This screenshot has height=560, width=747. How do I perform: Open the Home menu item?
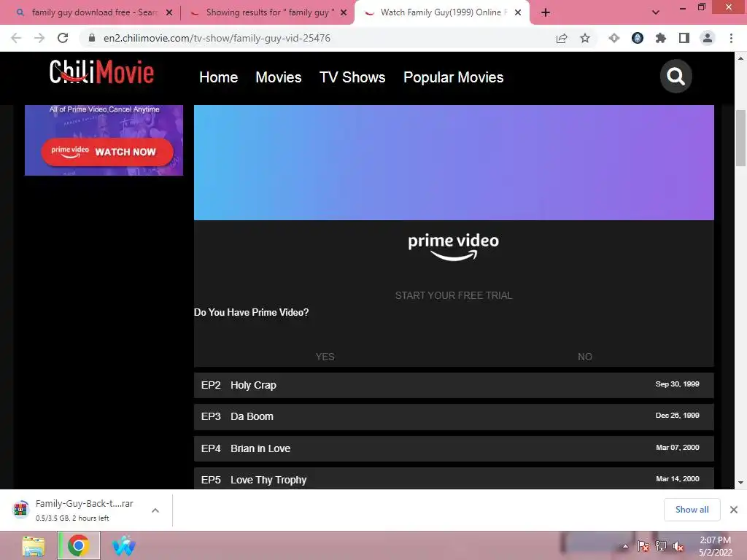coord(218,77)
